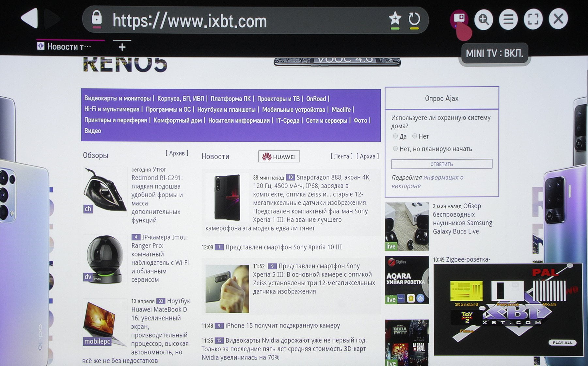Go forward with the right arrow
Viewport: 588px width, 366px height.
coord(52,18)
